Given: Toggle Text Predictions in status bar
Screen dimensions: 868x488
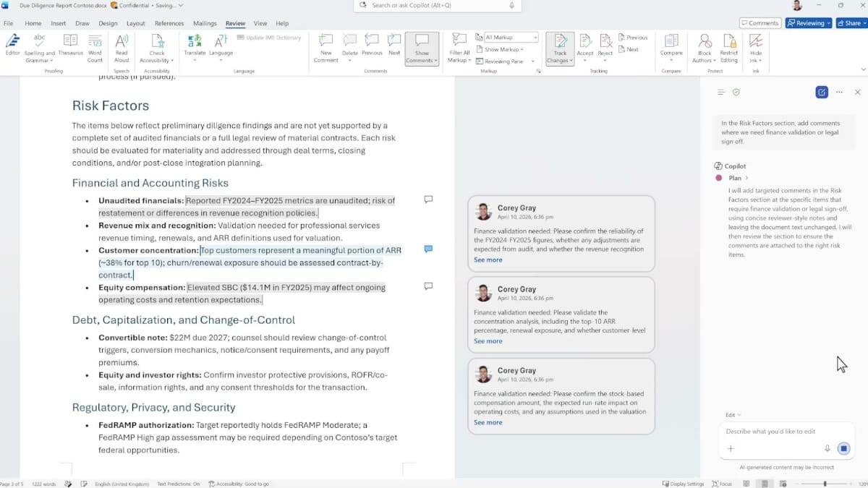Looking at the screenshot, I should pos(179,484).
